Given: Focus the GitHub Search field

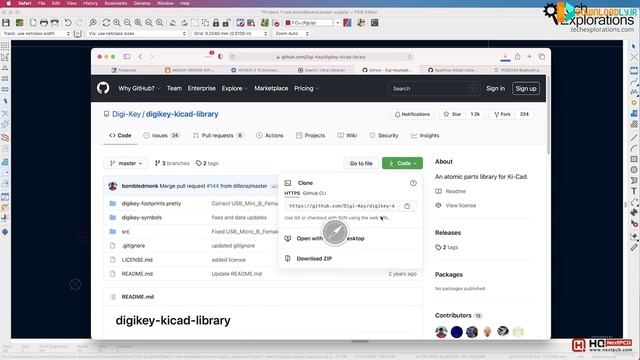Looking at the screenshot, I should point(434,89).
